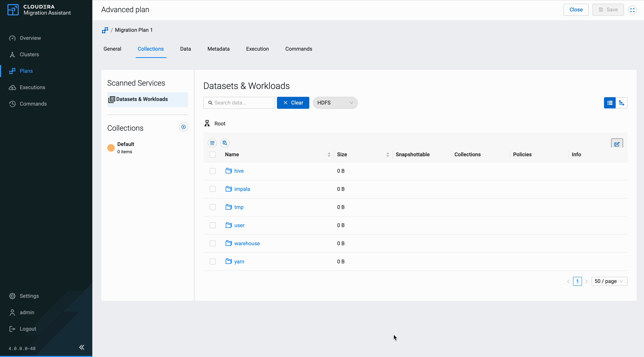Toggle the select-all checkbox in header
Viewport: 644px width, 357px height.
click(212, 155)
